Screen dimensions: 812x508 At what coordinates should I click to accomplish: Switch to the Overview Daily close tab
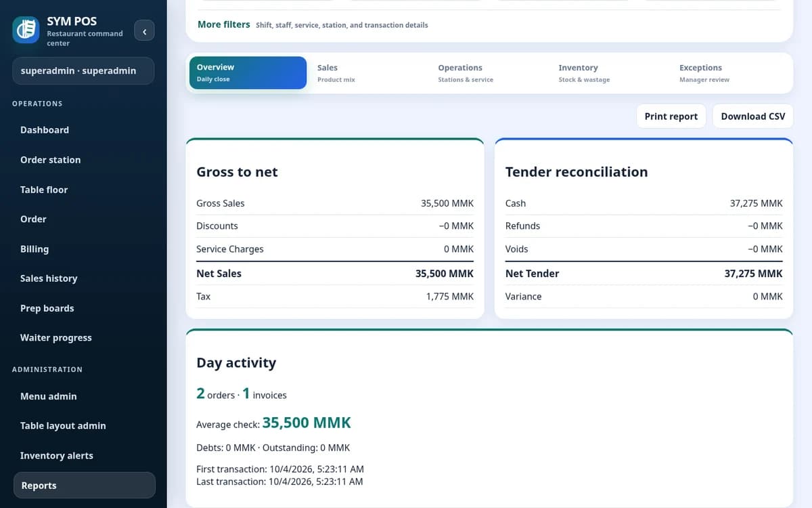(248, 73)
